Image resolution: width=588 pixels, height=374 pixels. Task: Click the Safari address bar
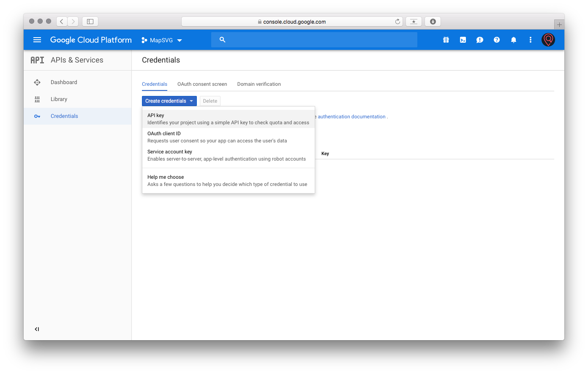click(292, 22)
